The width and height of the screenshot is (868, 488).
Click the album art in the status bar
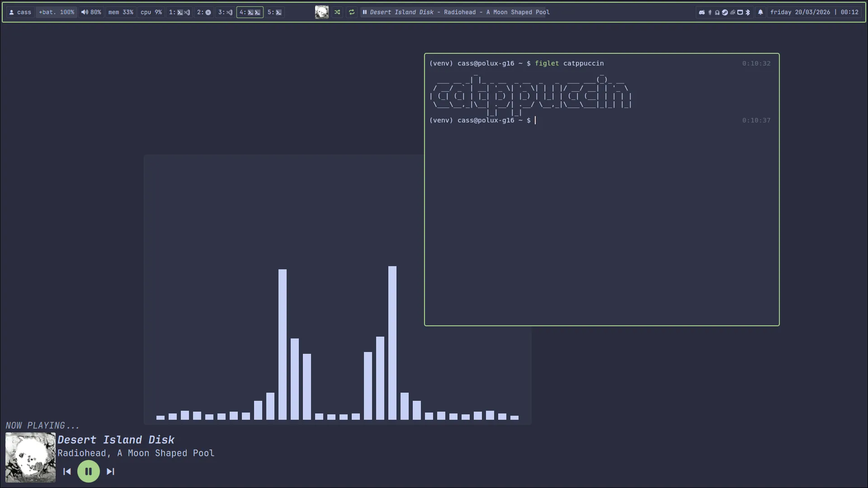[322, 12]
